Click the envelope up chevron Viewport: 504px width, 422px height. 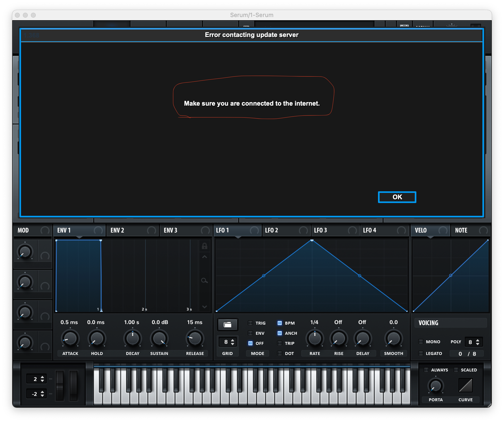(x=205, y=257)
